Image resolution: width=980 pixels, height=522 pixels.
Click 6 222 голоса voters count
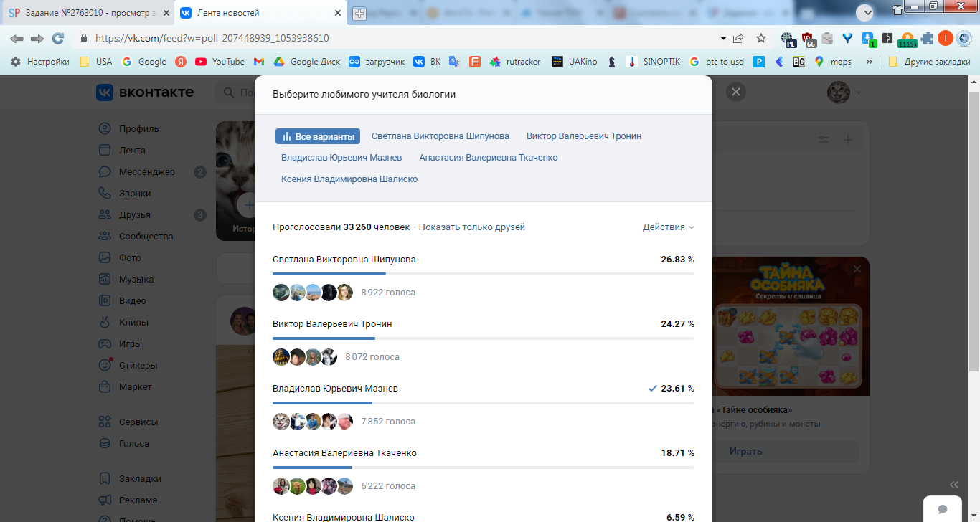[388, 486]
